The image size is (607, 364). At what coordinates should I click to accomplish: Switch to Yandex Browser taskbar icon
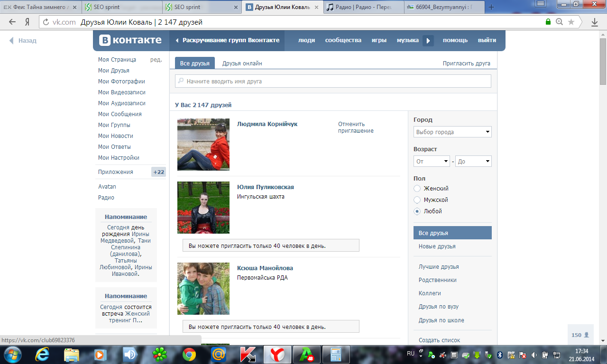(277, 354)
